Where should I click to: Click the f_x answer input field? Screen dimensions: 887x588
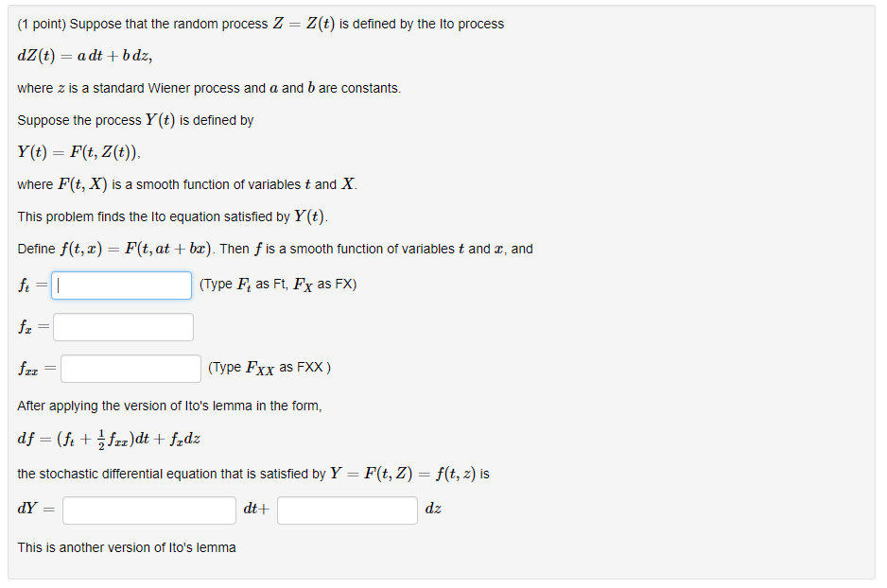123,326
